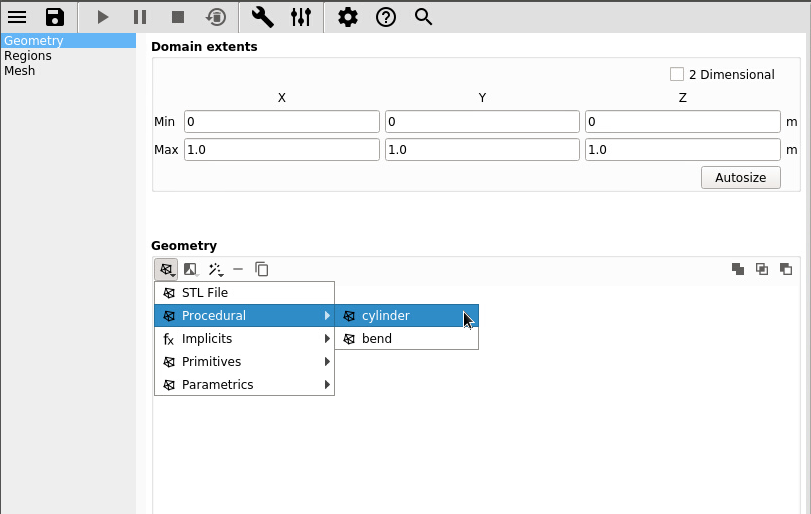Click the sliders settings icon
811x514 pixels.
tap(301, 17)
